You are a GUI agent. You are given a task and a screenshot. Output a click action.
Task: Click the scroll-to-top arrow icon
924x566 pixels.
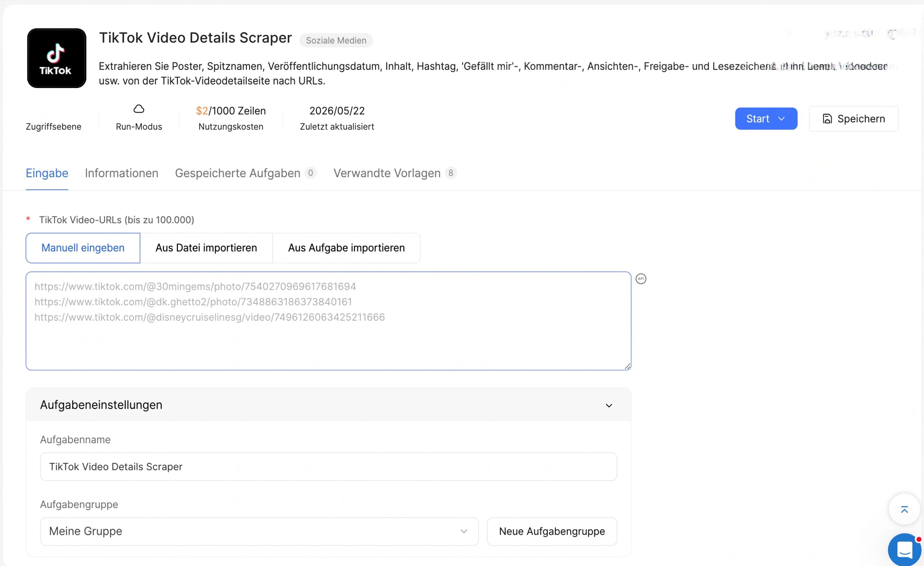(x=904, y=509)
